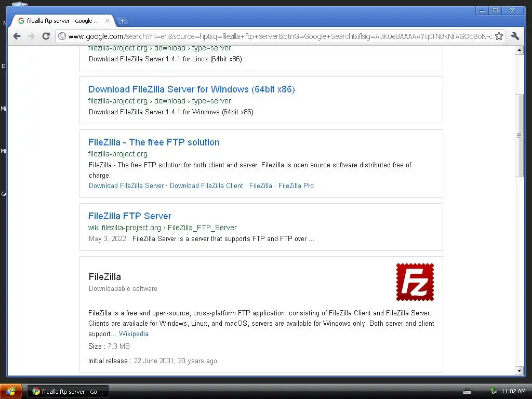
Task: Close the filezilla ftp server tab
Action: (x=107, y=21)
